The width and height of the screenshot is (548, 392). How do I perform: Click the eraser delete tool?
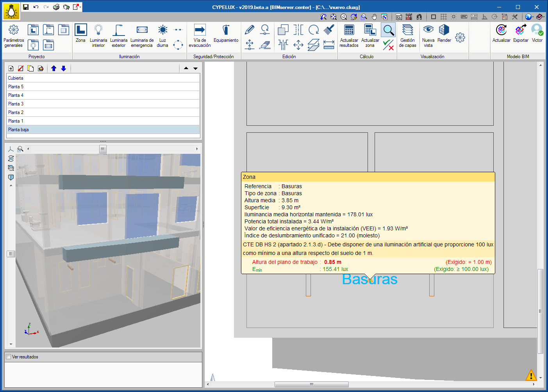[265, 45]
